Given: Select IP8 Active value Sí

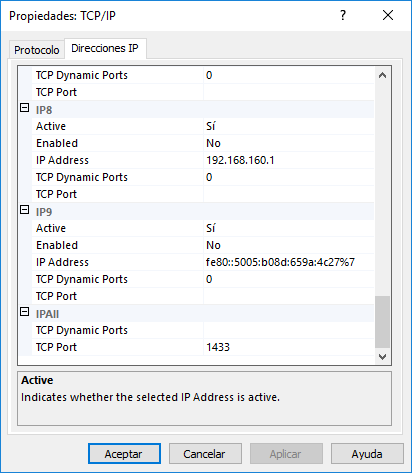Looking at the screenshot, I should click(x=289, y=126).
